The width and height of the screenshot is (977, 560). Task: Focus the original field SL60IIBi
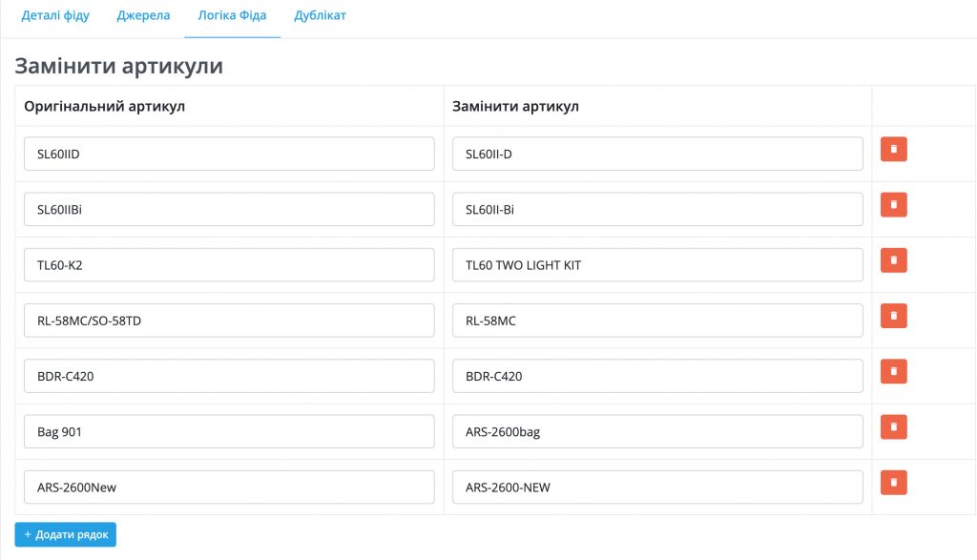click(229, 210)
